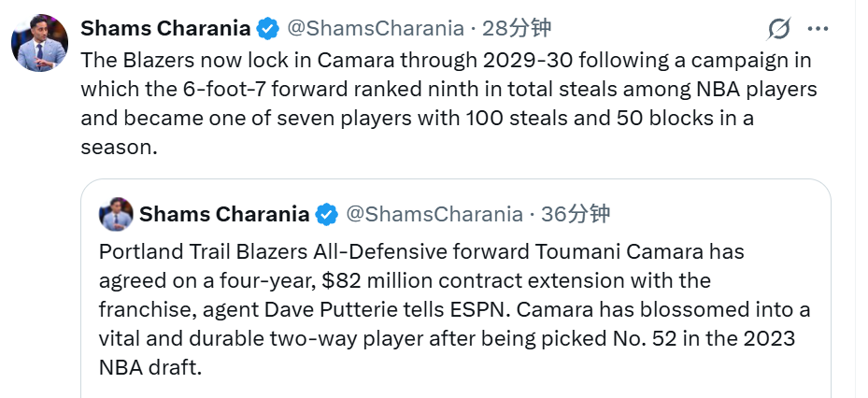The width and height of the screenshot is (868, 398).
Task: Open the 36分钟 timestamp in the quoted post
Action: [x=576, y=215]
